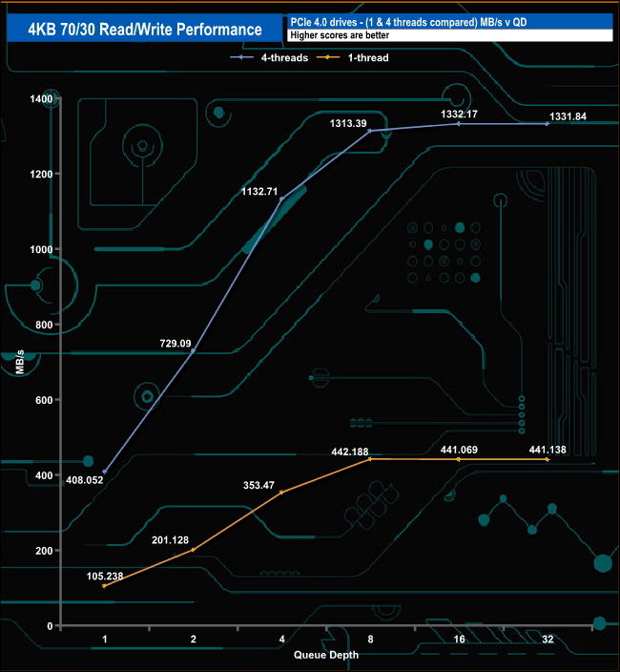Click the 'Queue Depth' x-axis title
The image size is (620, 672).
coord(326,655)
